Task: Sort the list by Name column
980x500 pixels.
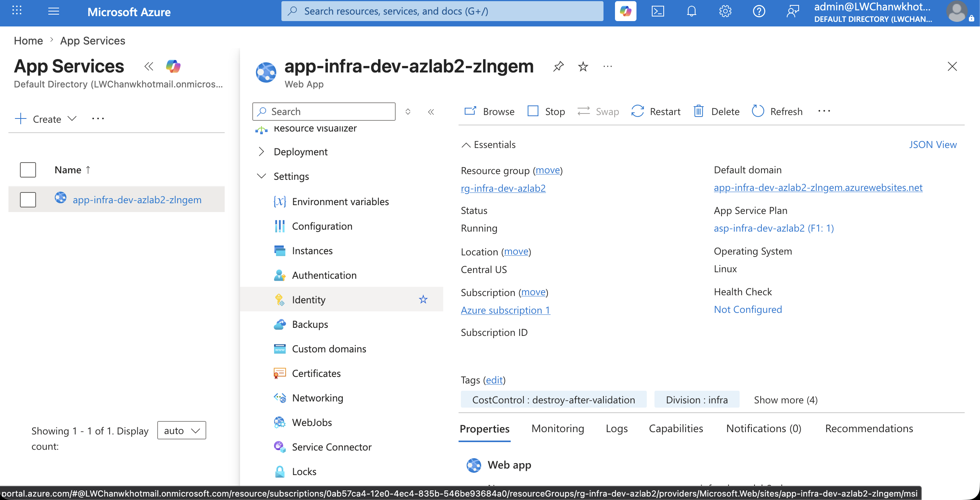Action: (72, 170)
